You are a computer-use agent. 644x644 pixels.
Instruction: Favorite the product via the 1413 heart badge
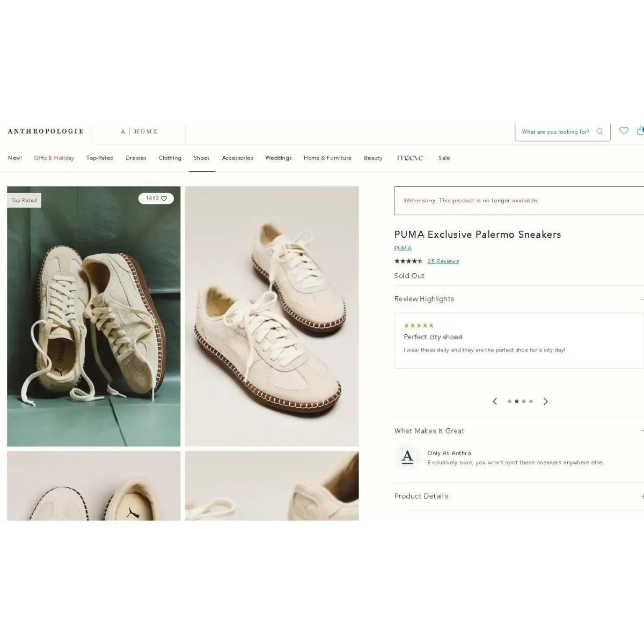(x=156, y=199)
